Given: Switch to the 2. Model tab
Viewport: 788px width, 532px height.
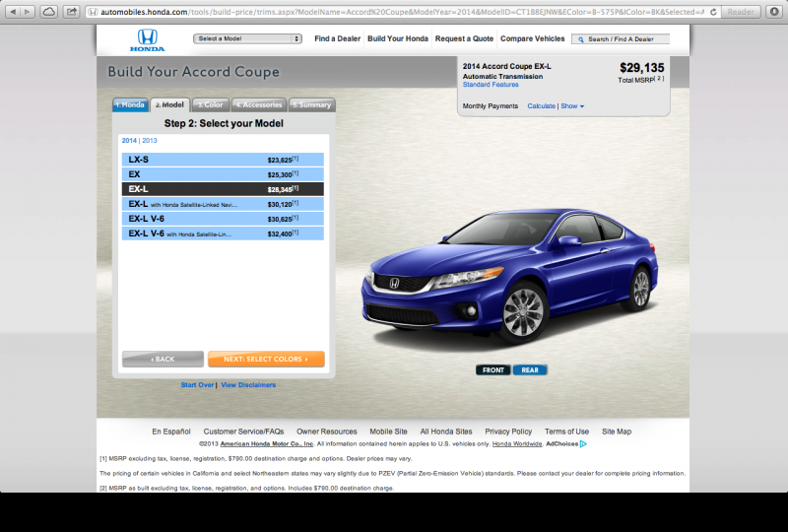Looking at the screenshot, I should (169, 104).
